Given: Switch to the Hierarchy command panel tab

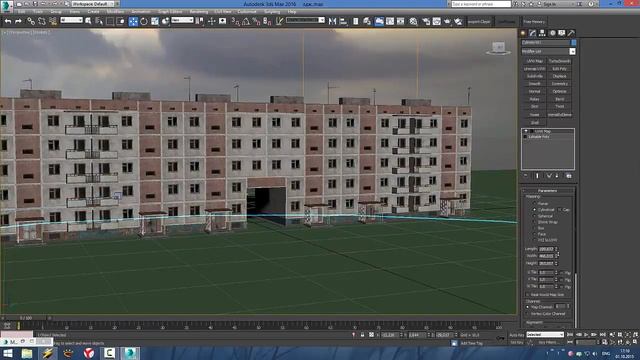Looking at the screenshot, I should click(542, 33).
